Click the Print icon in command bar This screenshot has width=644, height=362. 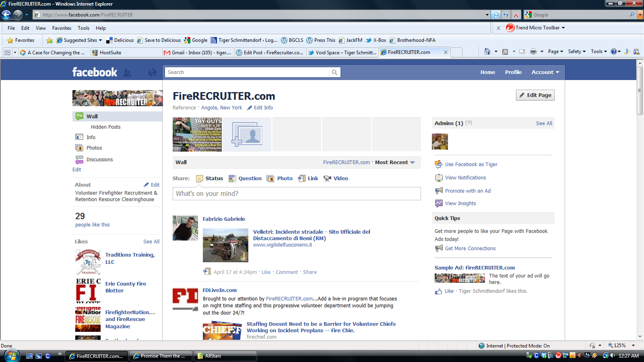coord(533,51)
